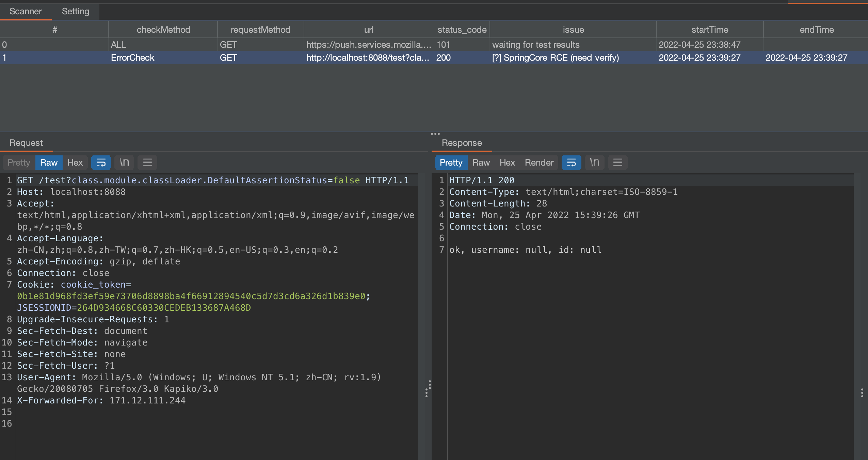Switch Response view to Hex

click(507, 163)
